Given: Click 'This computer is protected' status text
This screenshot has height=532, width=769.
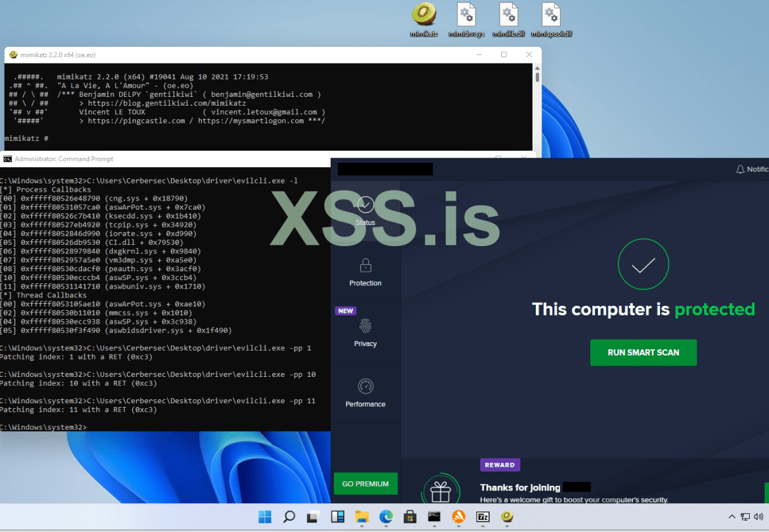Looking at the screenshot, I should coord(643,310).
